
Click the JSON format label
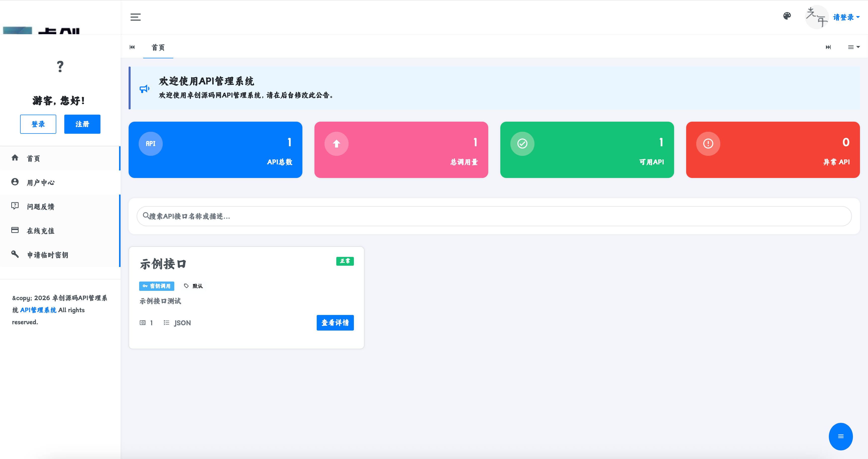coord(182,323)
